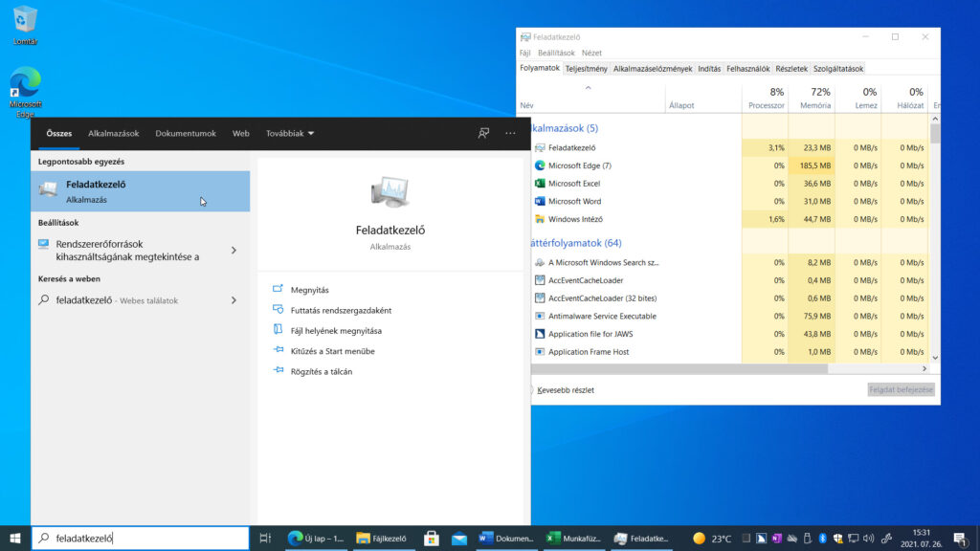Switch to the Excel Munkafüzet taskbar button

coord(574,538)
